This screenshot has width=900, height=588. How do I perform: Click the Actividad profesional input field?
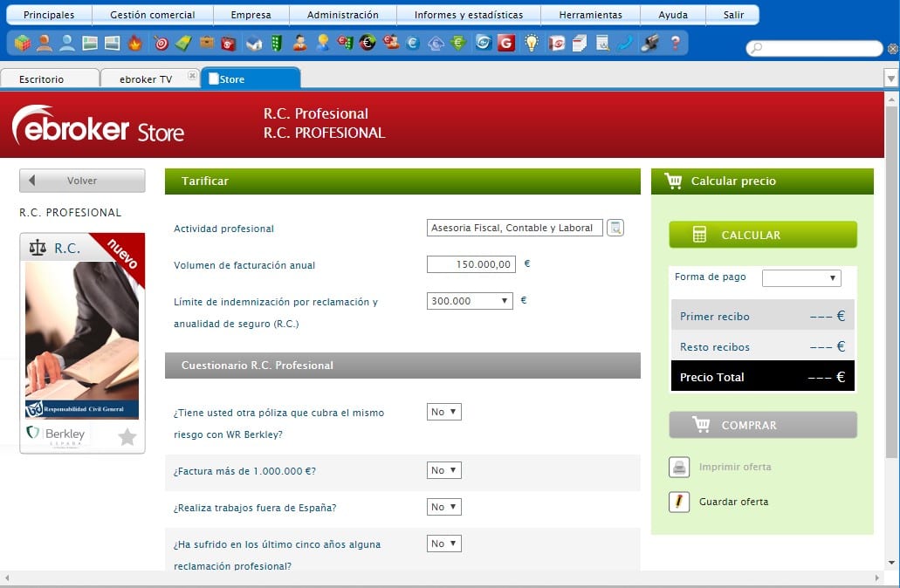click(514, 228)
